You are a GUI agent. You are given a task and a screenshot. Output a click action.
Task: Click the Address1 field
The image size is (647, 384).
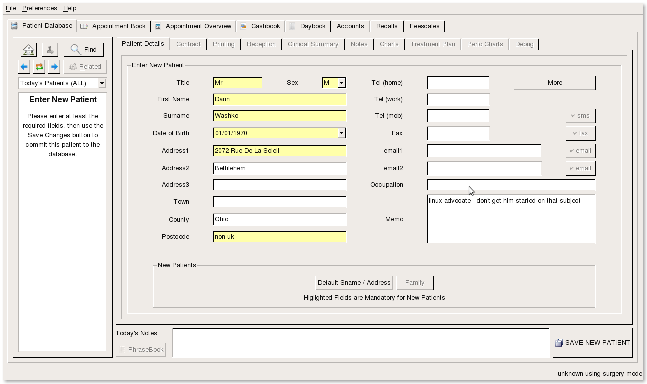[279, 151]
